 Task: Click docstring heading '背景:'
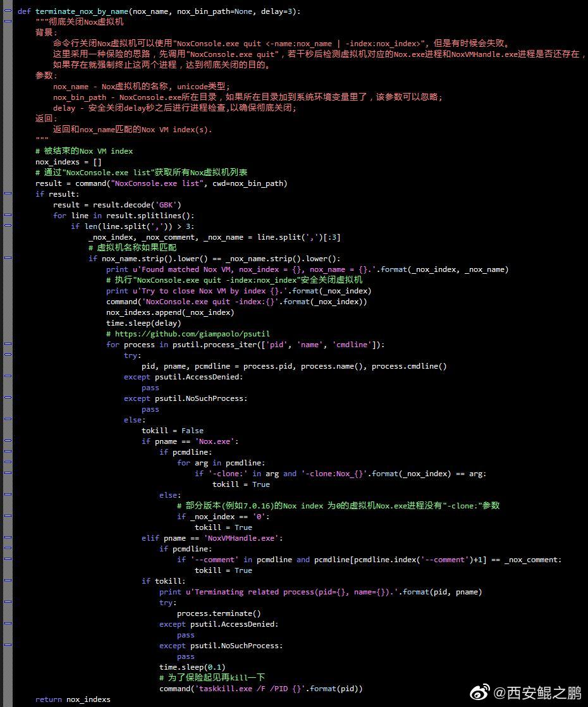[46, 32]
